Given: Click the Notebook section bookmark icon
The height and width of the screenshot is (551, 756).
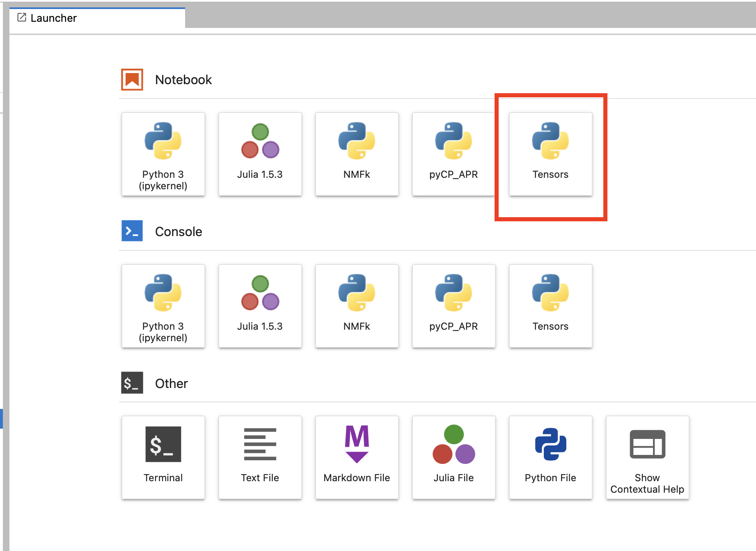Looking at the screenshot, I should click(x=132, y=79).
